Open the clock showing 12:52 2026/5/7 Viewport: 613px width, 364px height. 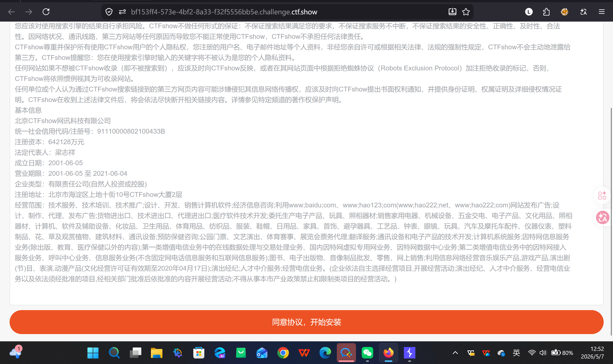coord(592,353)
